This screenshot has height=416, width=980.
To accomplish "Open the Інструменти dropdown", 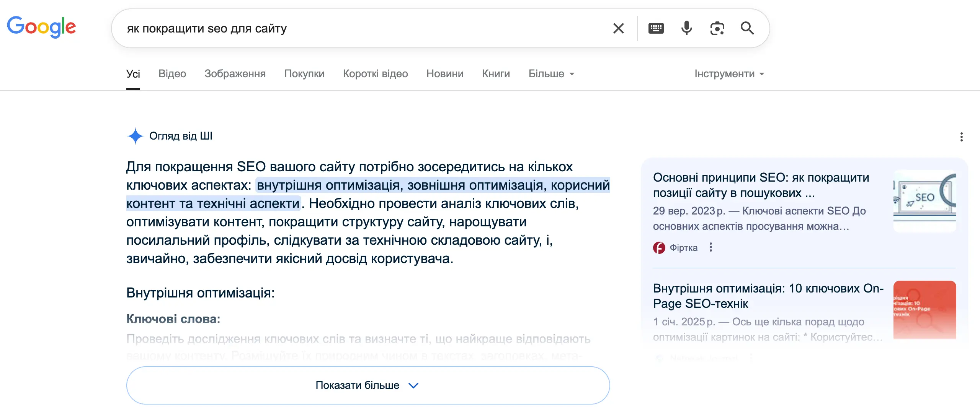I will tap(729, 73).
